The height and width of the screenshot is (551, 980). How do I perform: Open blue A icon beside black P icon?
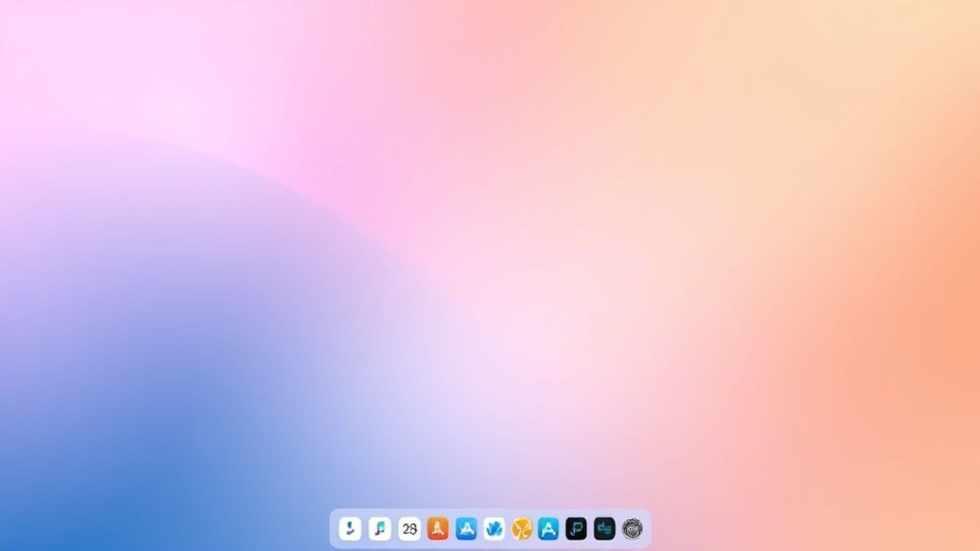point(548,529)
